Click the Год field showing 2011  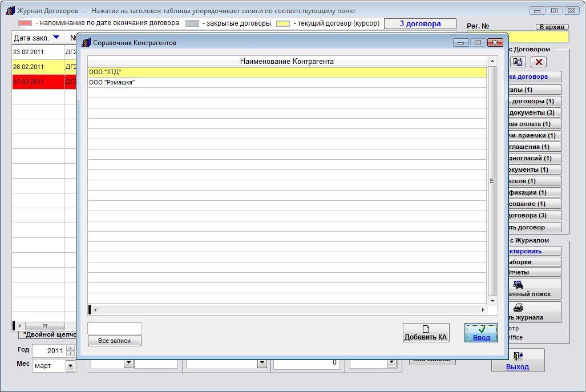tap(49, 350)
